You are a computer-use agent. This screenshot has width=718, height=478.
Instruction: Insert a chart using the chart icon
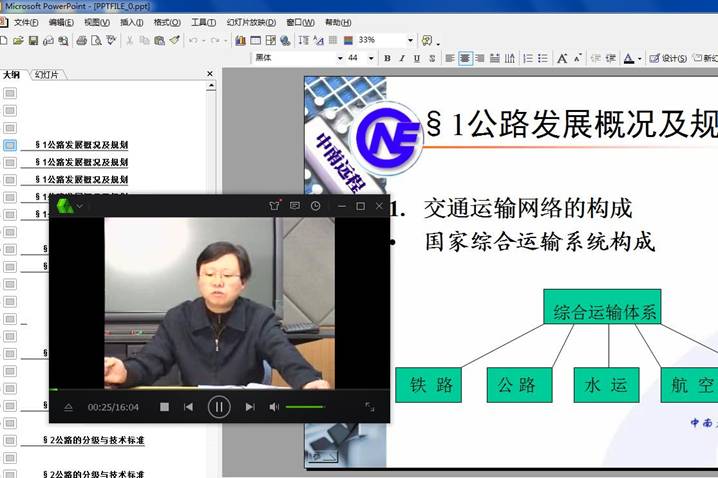(240, 41)
